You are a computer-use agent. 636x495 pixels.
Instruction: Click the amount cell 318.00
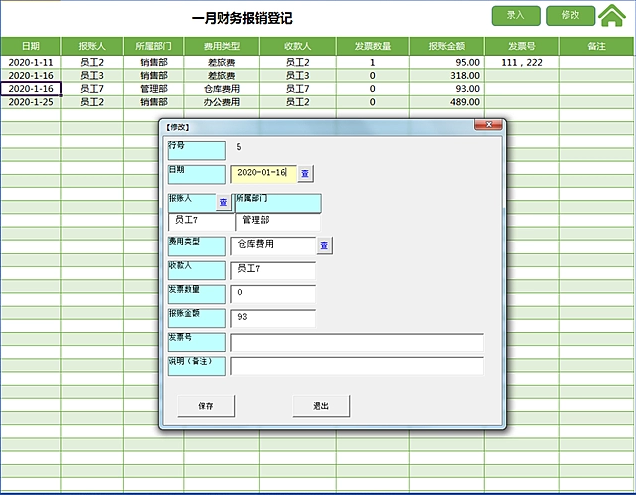click(x=447, y=75)
